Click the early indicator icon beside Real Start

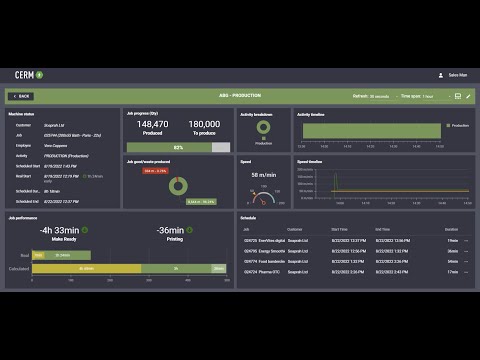coord(84,176)
